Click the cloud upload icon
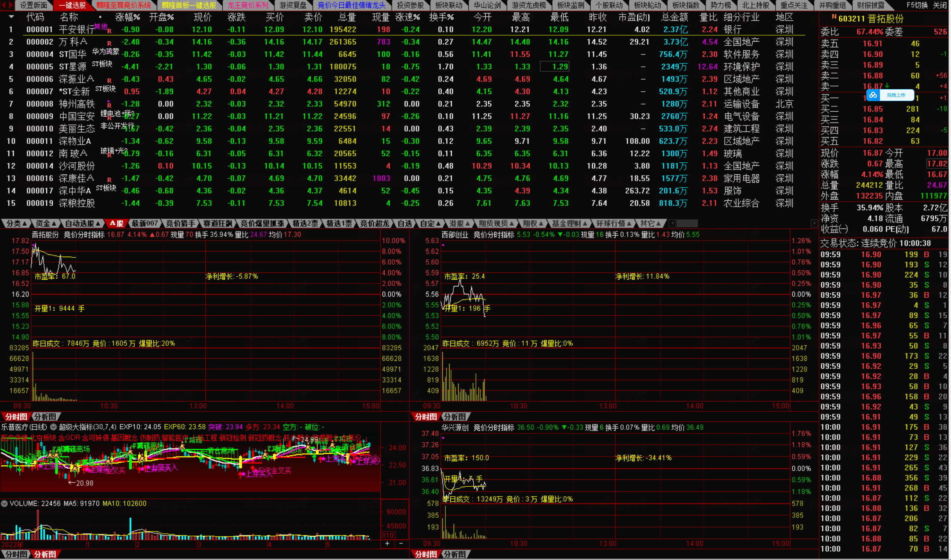This screenshot has height=560, width=951. [x=873, y=95]
